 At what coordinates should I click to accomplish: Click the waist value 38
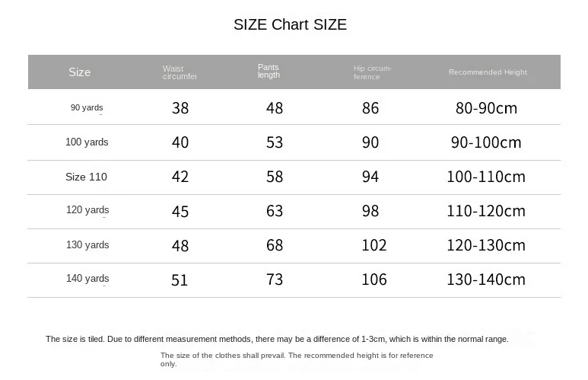click(x=180, y=108)
